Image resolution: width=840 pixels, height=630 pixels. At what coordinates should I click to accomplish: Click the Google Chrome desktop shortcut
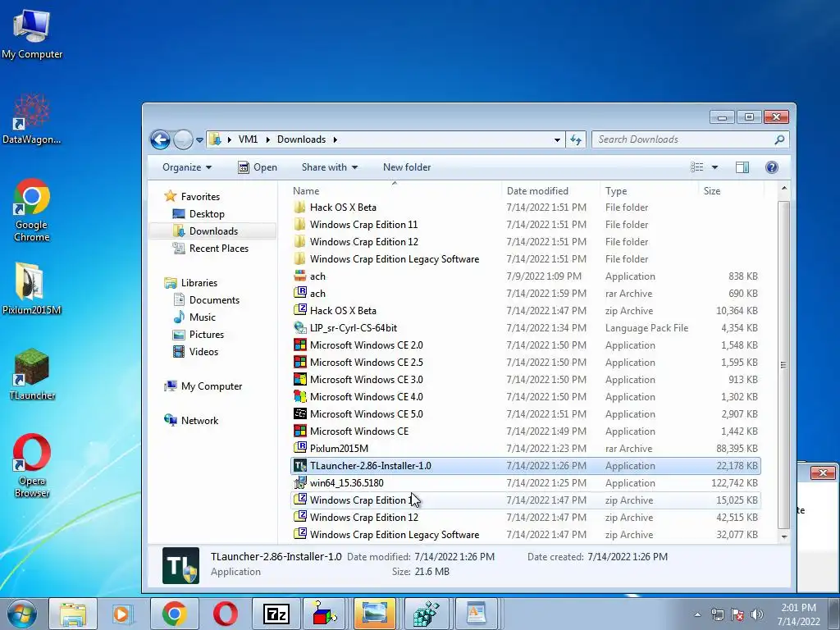pyautogui.click(x=32, y=210)
